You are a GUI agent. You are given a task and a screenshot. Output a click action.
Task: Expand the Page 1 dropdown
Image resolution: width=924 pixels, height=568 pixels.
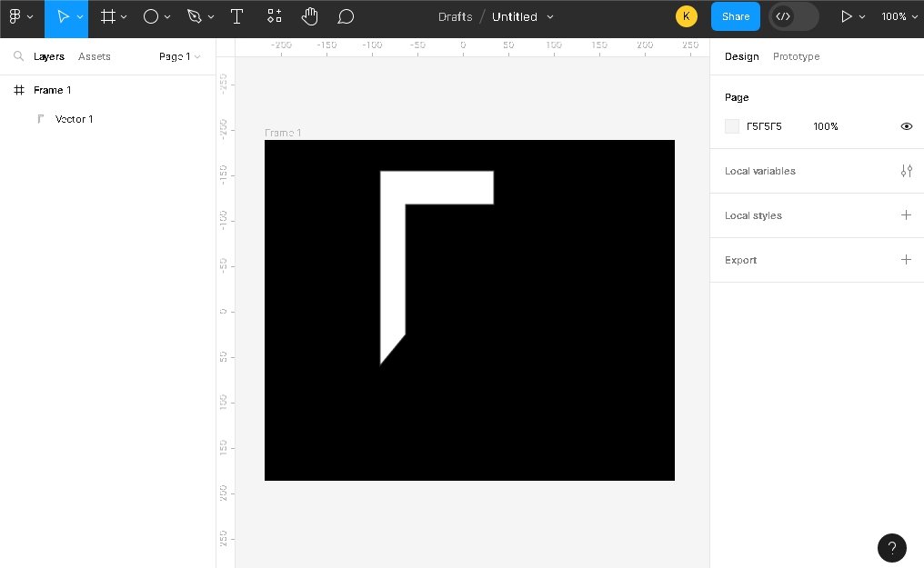(179, 56)
